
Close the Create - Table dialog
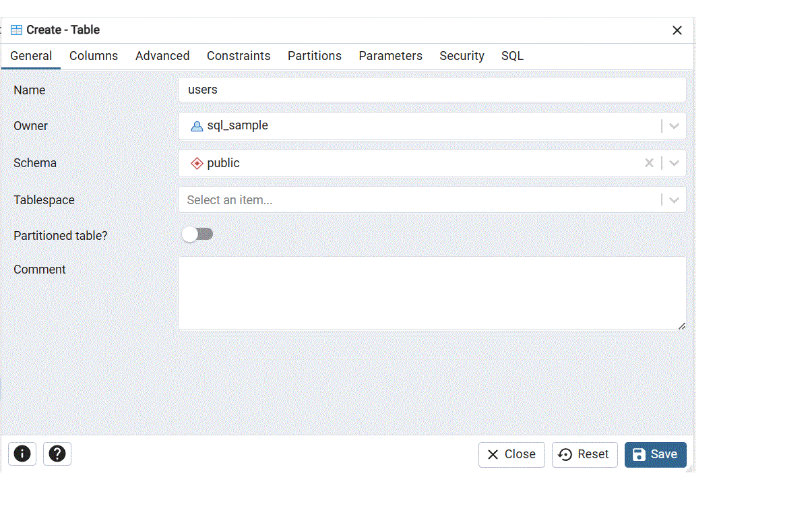[x=677, y=30]
